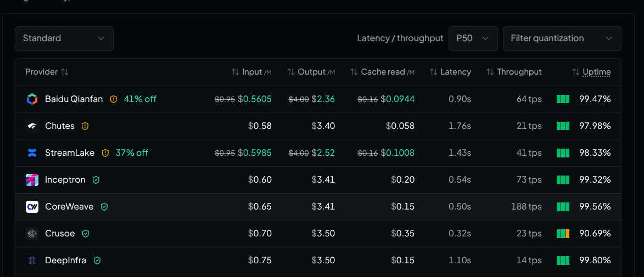Viewport: 644px width, 277px height.
Task: Open the Baidu Qianfan provider name
Action: coord(74,99)
